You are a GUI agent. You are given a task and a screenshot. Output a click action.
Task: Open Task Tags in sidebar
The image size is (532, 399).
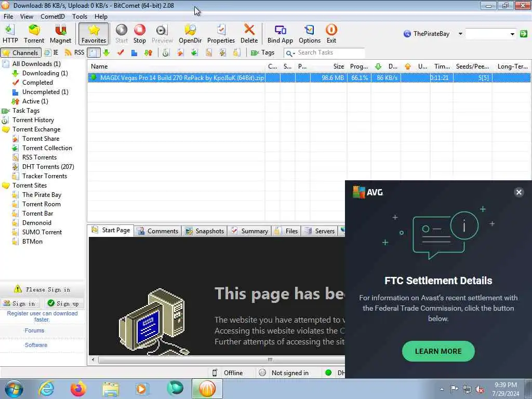click(x=26, y=111)
